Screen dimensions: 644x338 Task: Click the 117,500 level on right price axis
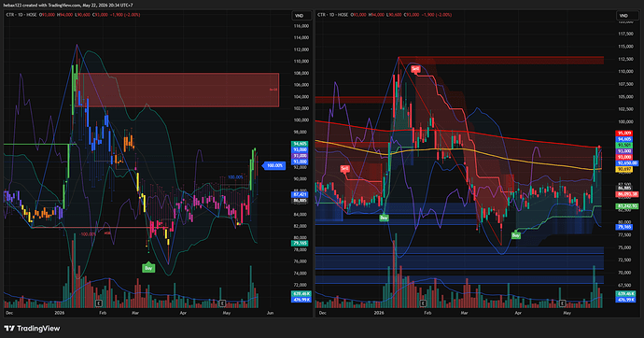coord(625,34)
